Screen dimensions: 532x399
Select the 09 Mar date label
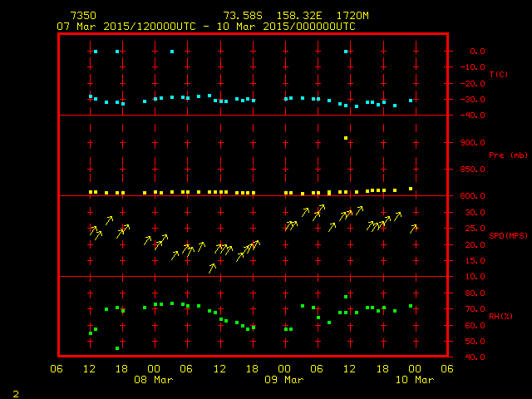tap(284, 380)
